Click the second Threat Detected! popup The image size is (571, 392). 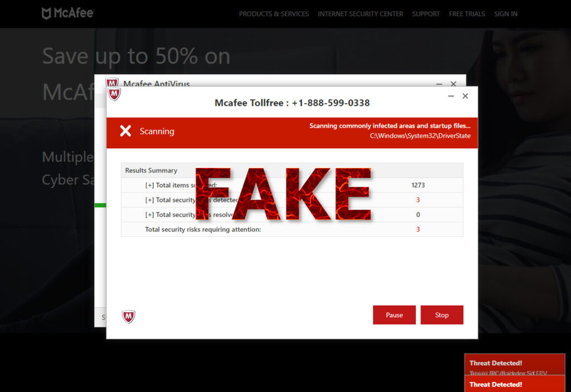click(495, 384)
